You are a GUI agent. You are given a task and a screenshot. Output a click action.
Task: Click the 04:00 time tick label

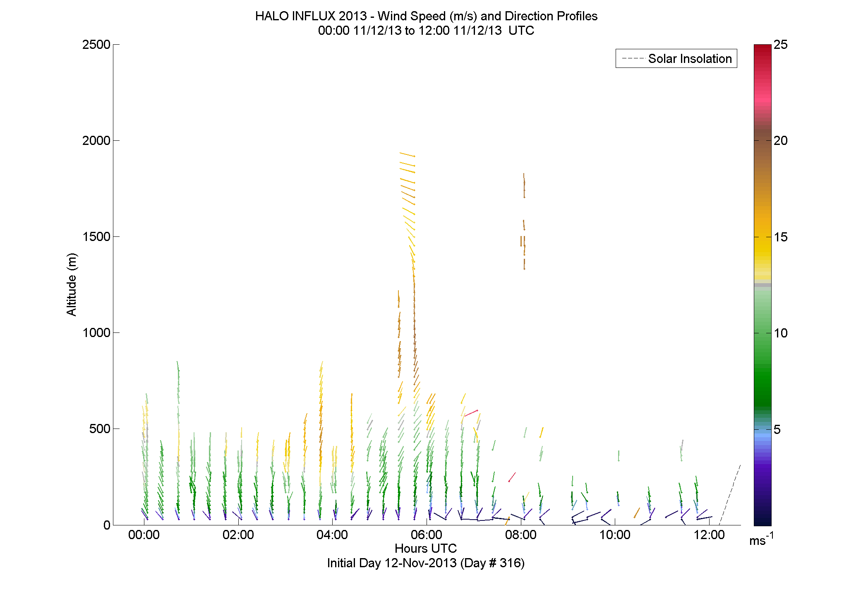coord(332,535)
